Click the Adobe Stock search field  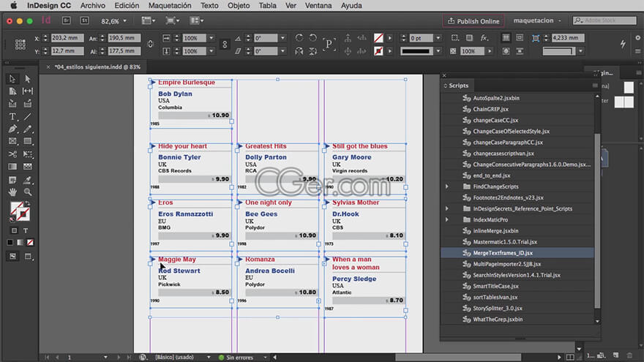604,20
